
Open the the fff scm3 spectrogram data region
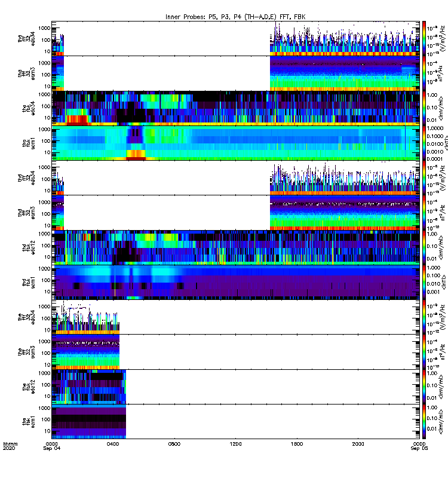point(85,352)
